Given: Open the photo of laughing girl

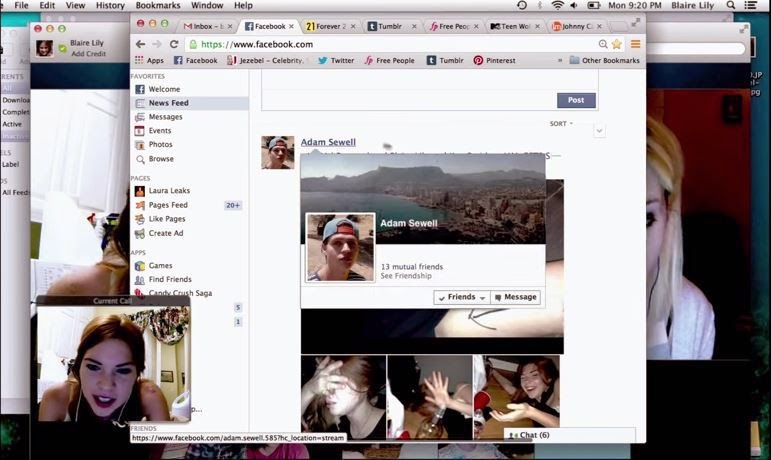Looking at the screenshot, I should pos(516,391).
